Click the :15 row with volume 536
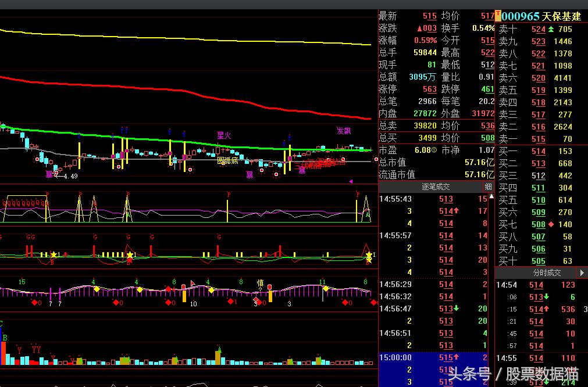Screen dimensions: 588x387 pos(541,309)
